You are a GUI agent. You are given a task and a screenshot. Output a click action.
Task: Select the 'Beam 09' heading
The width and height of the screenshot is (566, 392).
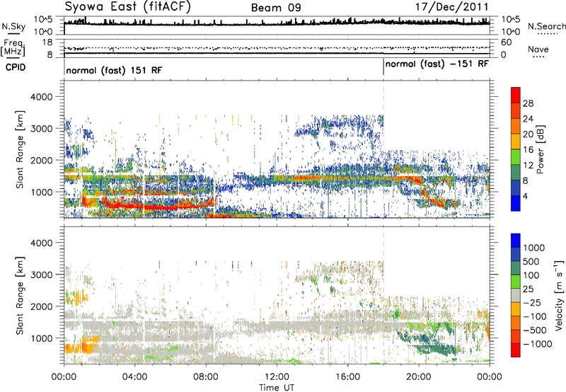click(276, 8)
